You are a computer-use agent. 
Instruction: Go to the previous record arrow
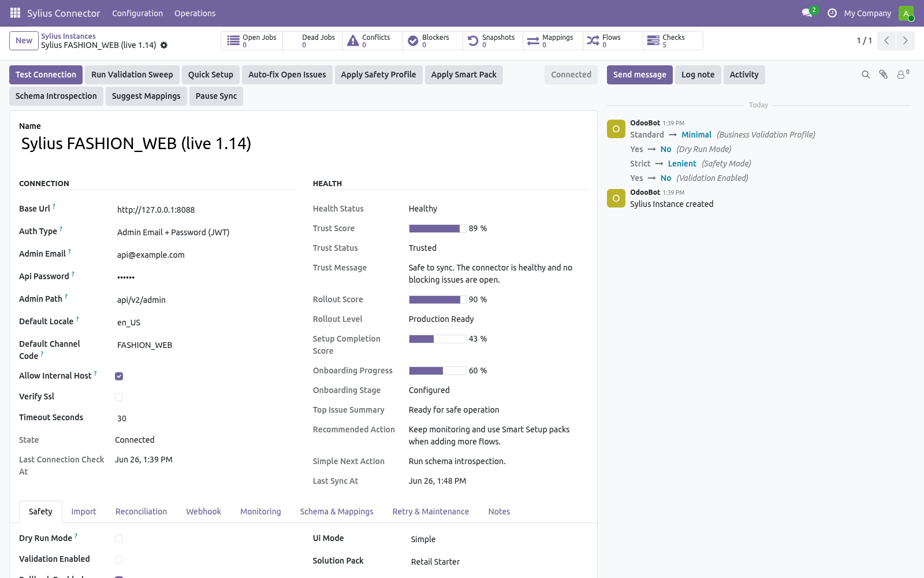click(x=886, y=40)
